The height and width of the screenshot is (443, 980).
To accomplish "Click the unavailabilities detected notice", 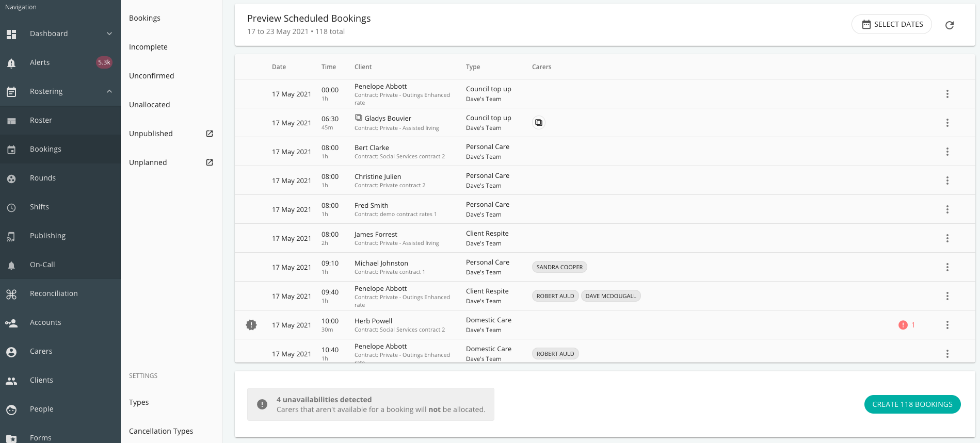I will [x=371, y=404].
